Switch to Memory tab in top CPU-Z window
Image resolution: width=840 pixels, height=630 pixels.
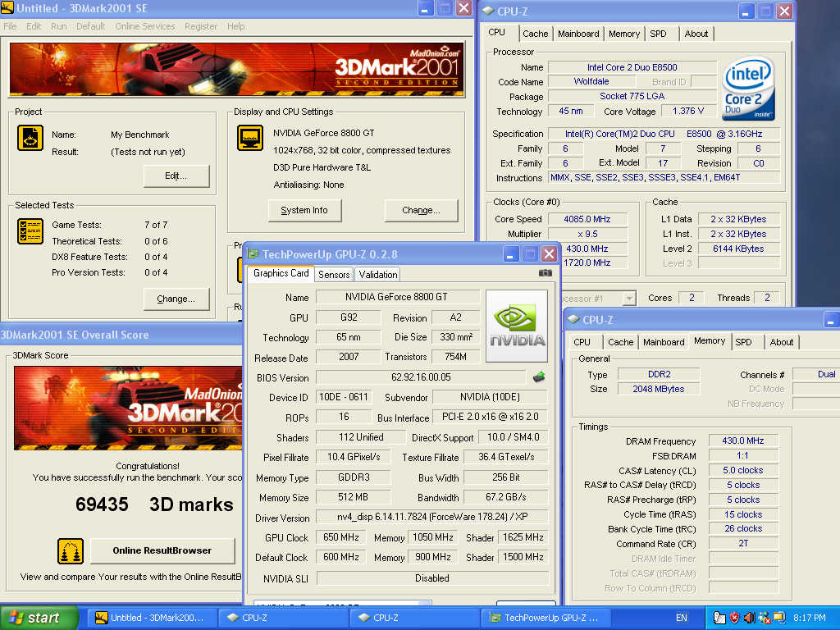click(624, 34)
